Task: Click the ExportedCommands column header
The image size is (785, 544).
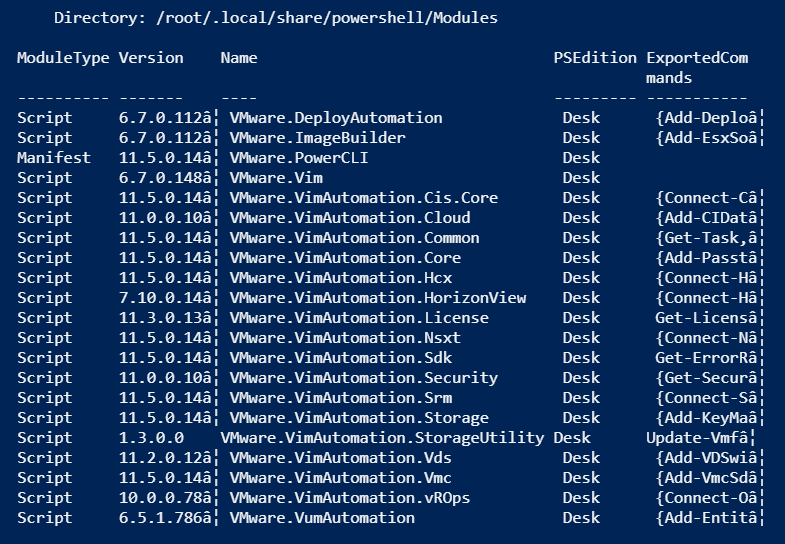Action: (x=697, y=68)
